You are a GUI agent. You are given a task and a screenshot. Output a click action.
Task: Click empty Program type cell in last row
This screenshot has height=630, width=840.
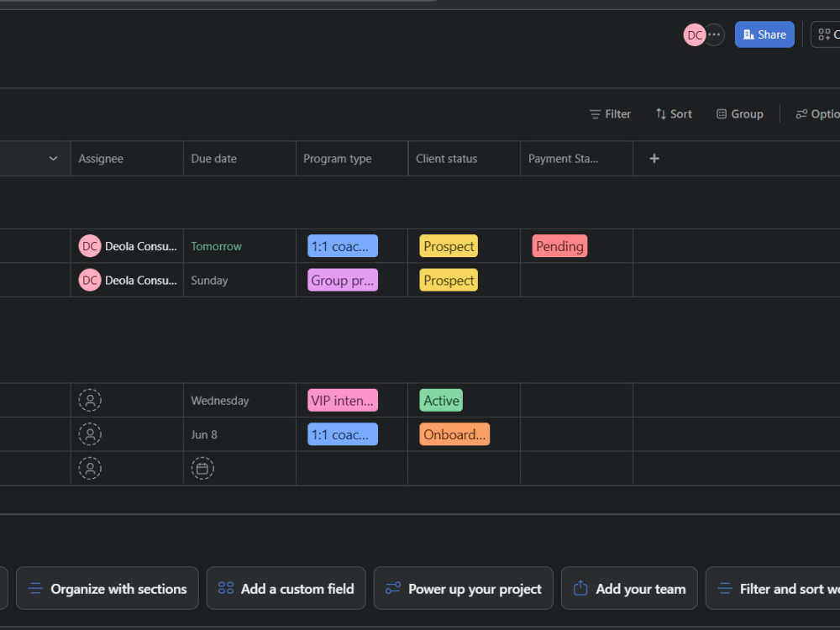[x=352, y=468]
